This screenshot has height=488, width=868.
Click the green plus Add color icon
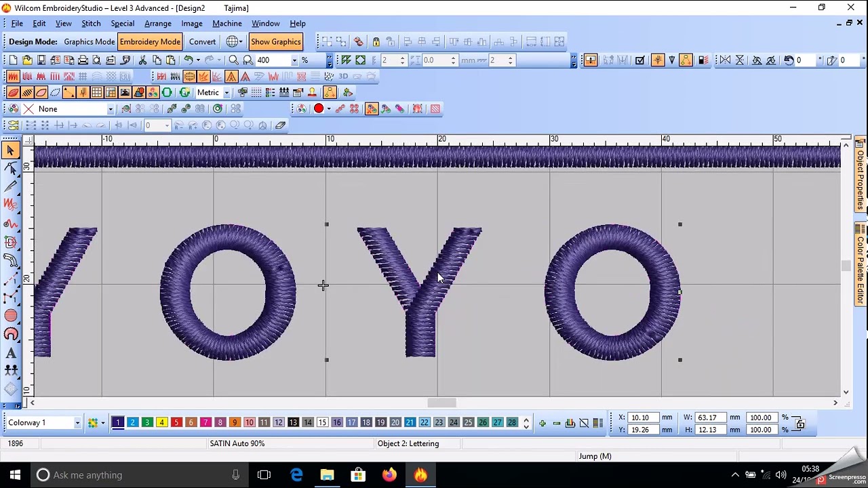coord(542,424)
